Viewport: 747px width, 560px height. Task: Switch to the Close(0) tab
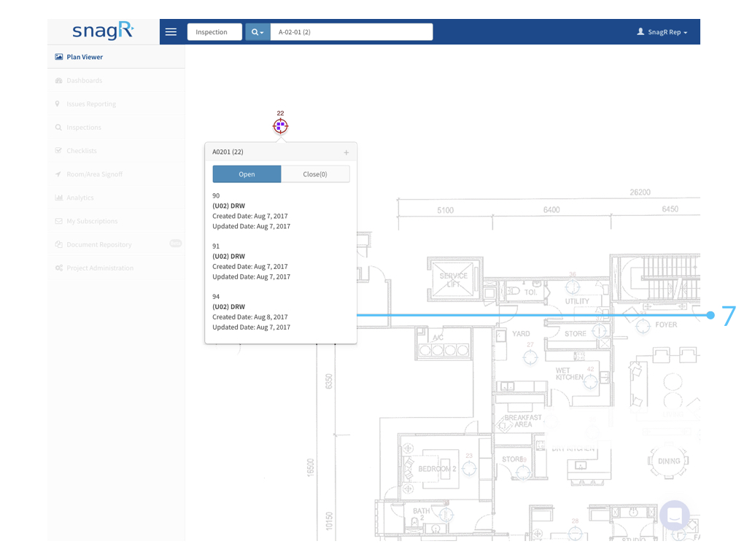[x=315, y=174]
